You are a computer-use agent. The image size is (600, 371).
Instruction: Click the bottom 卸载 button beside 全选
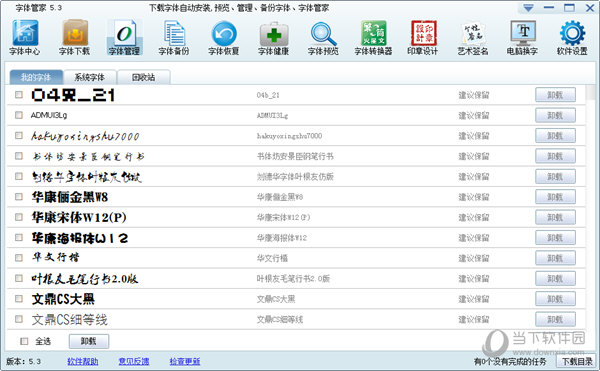(89, 341)
